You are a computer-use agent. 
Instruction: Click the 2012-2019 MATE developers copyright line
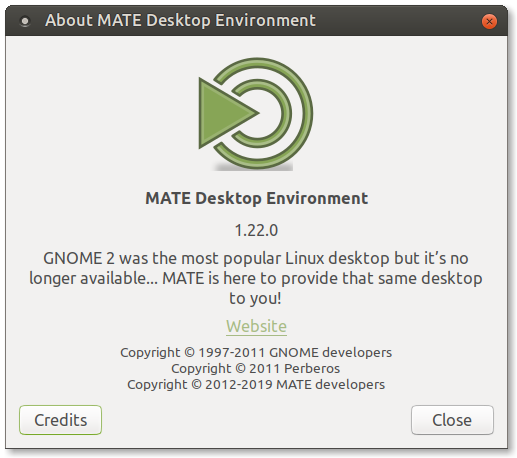point(256,385)
